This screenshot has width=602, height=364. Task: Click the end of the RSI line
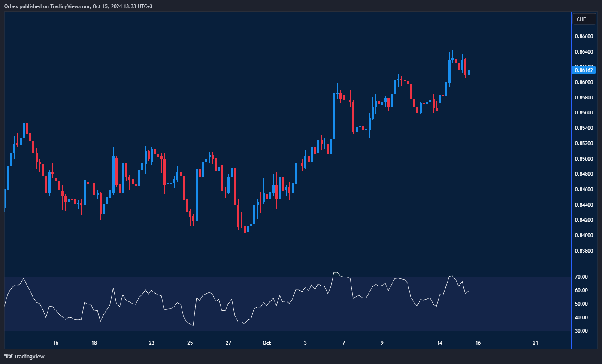(469, 291)
